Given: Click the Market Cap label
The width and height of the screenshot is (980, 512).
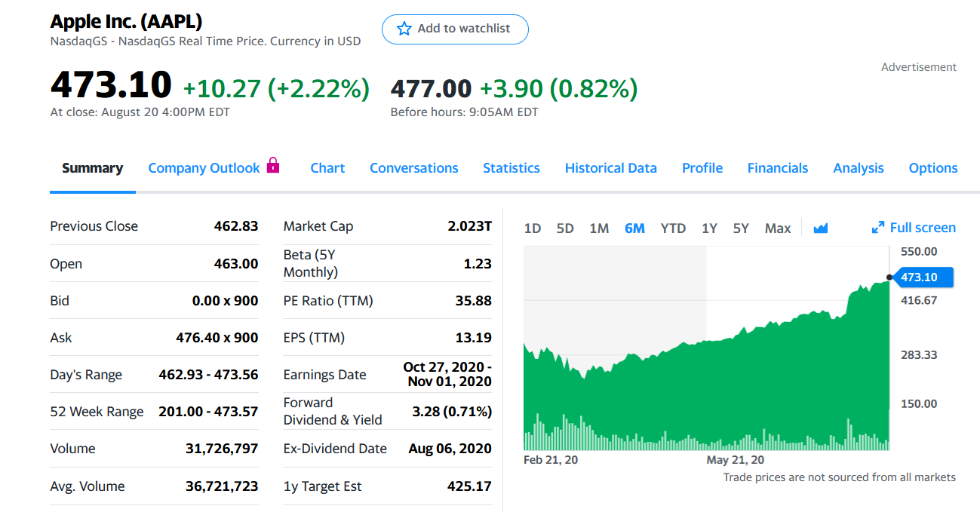Looking at the screenshot, I should point(318,226).
